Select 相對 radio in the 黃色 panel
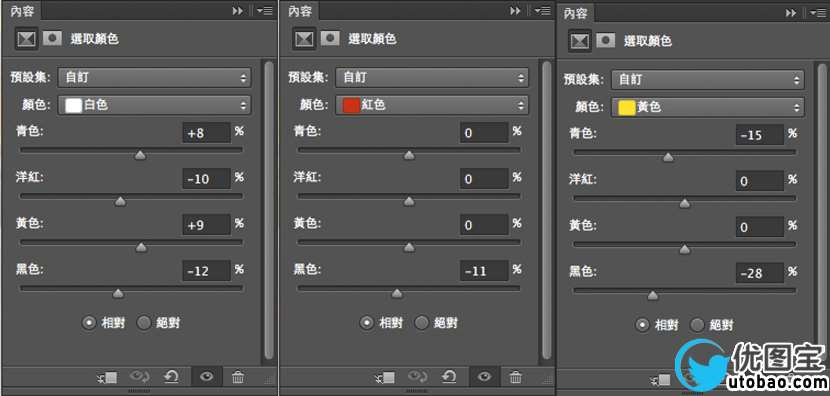Screen dimensions: 830x396 tap(643, 325)
